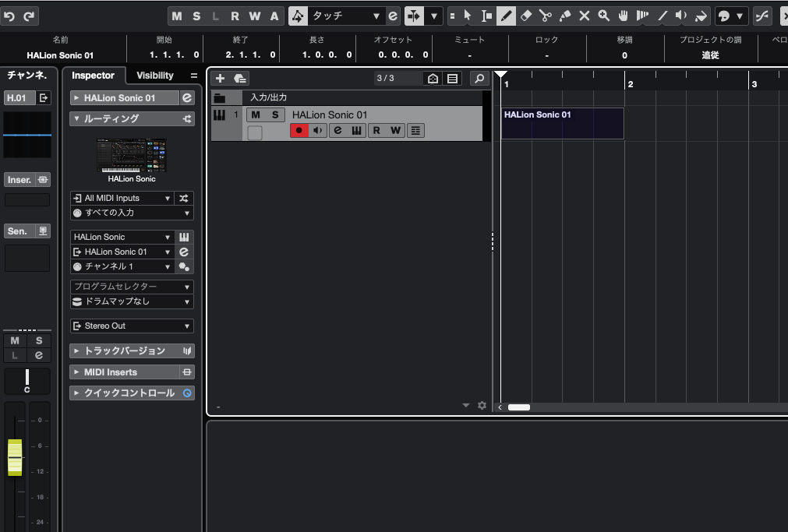Select the Glue tool
The width and height of the screenshot is (788, 532).
click(565, 16)
